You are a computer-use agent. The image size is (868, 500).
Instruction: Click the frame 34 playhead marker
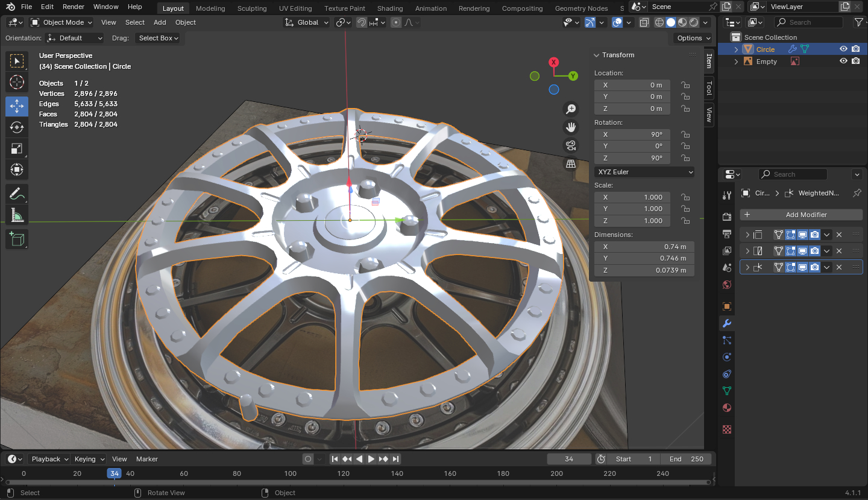(115, 473)
